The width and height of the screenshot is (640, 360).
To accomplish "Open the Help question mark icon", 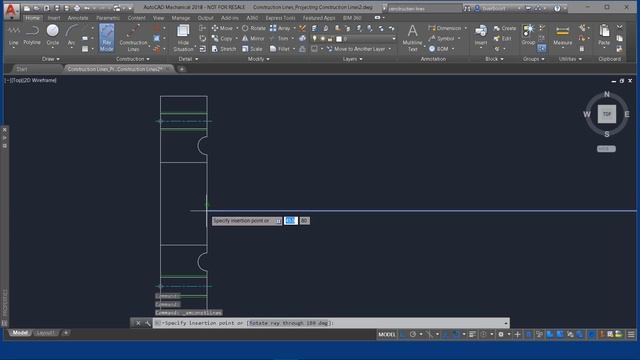I will (557, 8).
